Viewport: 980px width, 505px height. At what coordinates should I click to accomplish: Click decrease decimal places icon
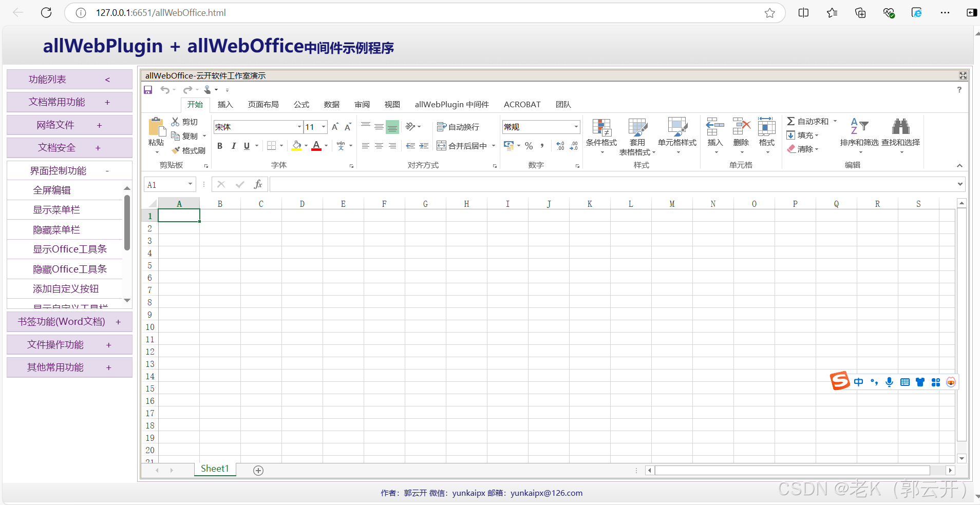(x=574, y=146)
